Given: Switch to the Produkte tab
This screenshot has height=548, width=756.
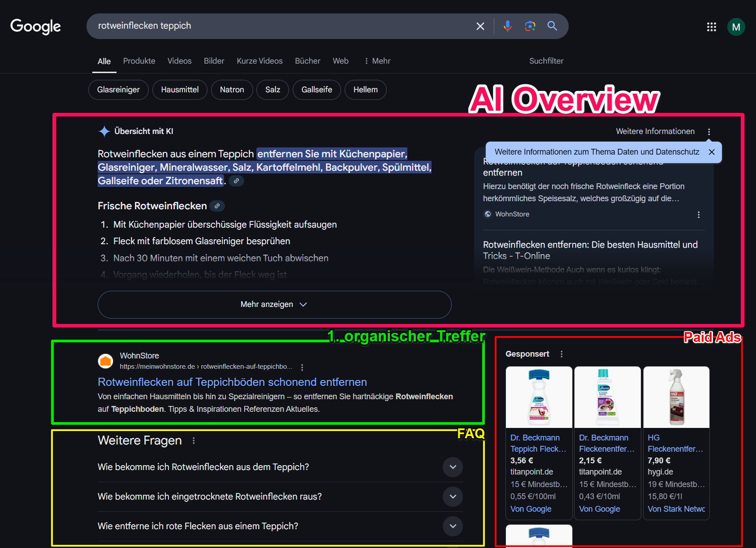Looking at the screenshot, I should coord(139,61).
